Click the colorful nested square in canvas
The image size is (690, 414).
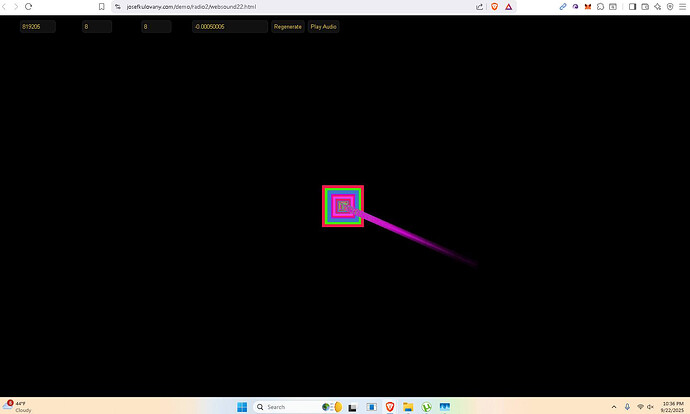coord(342,206)
